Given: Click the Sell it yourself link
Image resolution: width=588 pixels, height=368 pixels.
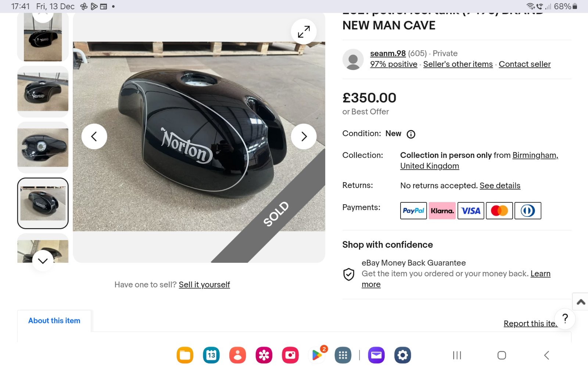Looking at the screenshot, I should click(x=204, y=284).
